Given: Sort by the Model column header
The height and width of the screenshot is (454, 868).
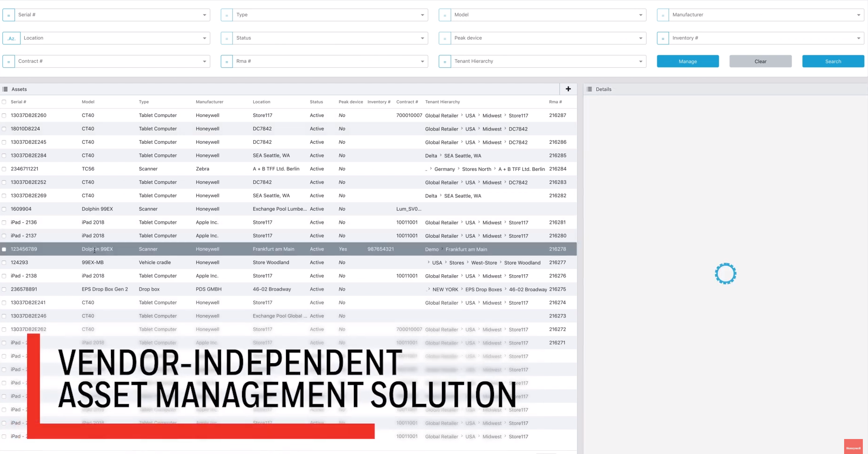Looking at the screenshot, I should 88,102.
